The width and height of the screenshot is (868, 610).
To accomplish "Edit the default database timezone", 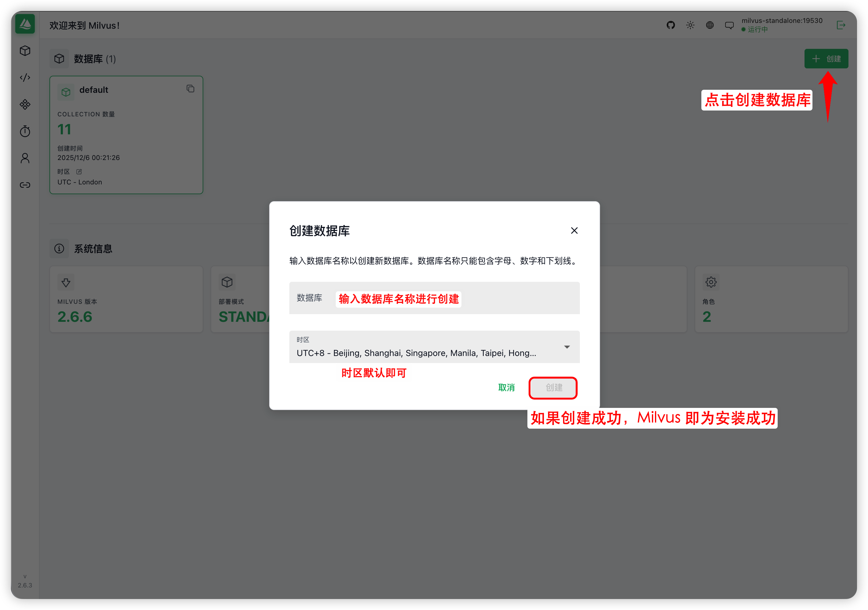I will tap(79, 172).
